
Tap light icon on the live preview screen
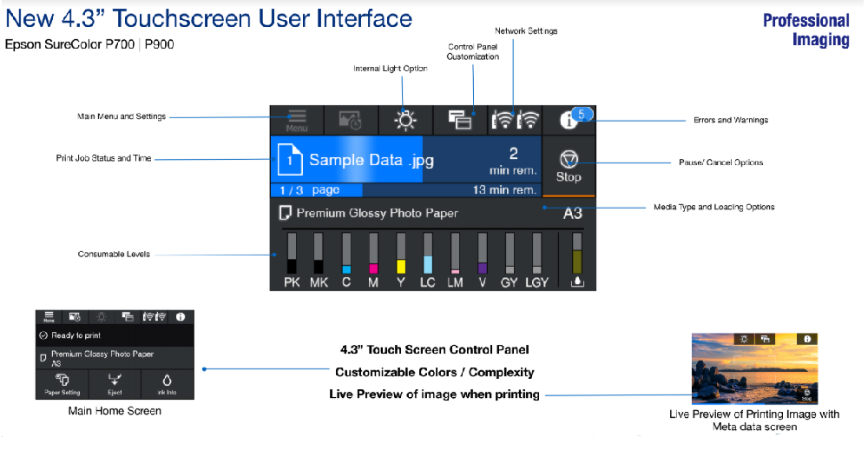744,339
